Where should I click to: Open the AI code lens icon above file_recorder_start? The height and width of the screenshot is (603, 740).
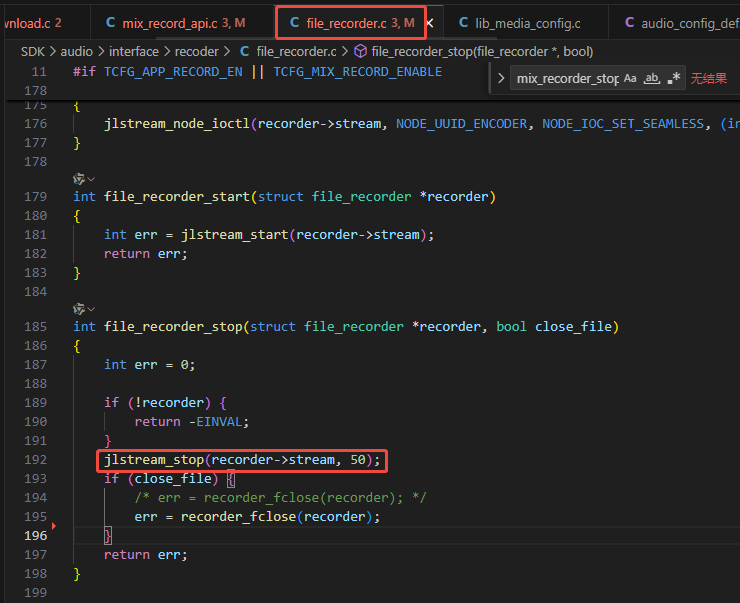79,179
